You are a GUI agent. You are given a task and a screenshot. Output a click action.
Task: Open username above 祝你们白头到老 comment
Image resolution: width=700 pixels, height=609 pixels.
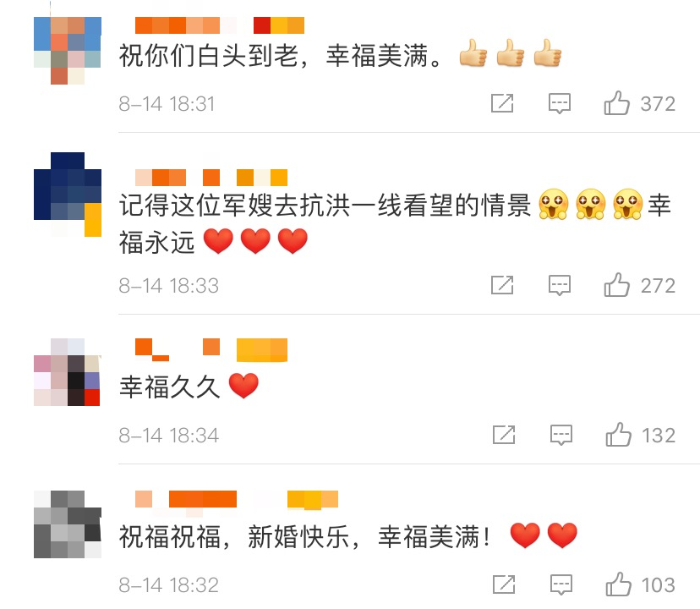click(x=220, y=25)
